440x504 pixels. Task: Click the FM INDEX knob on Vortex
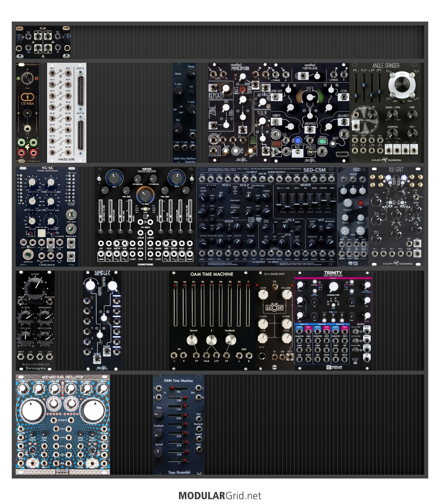[x=145, y=195]
